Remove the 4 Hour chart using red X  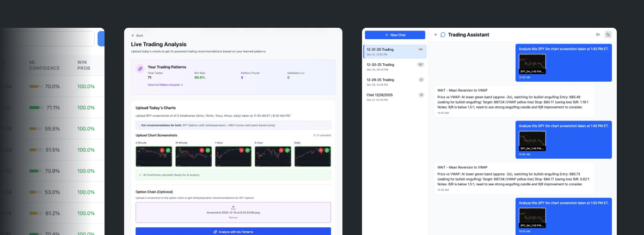(x=281, y=150)
